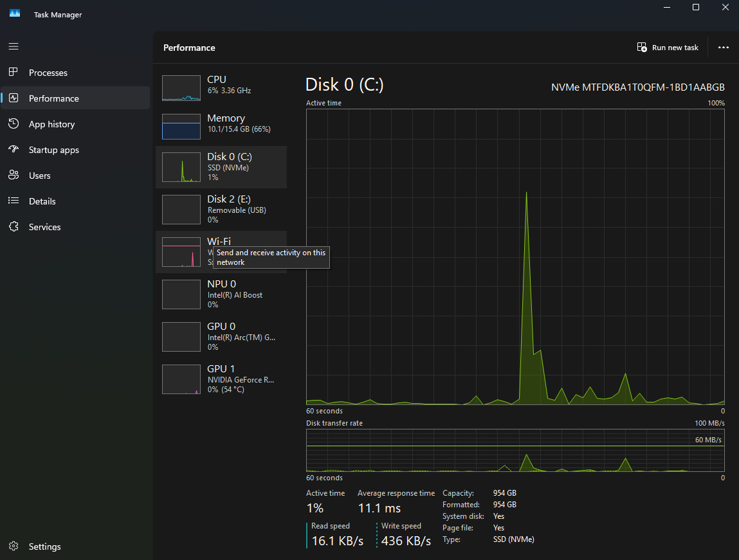Select the Memory usage mini graph
The image size is (739, 560).
pos(181,127)
